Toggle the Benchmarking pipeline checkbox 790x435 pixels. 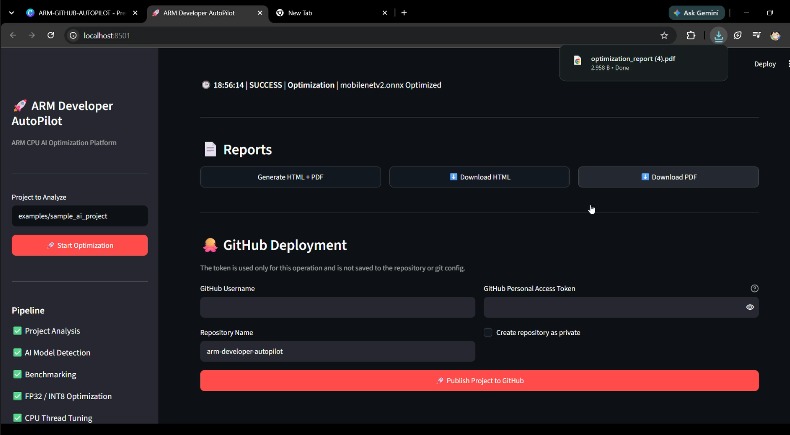point(17,374)
